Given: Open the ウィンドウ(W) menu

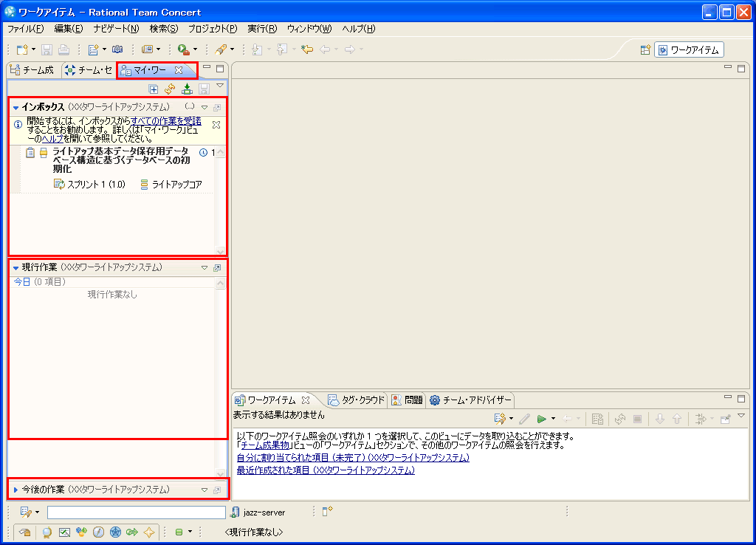Looking at the screenshot, I should pyautogui.click(x=309, y=29).
